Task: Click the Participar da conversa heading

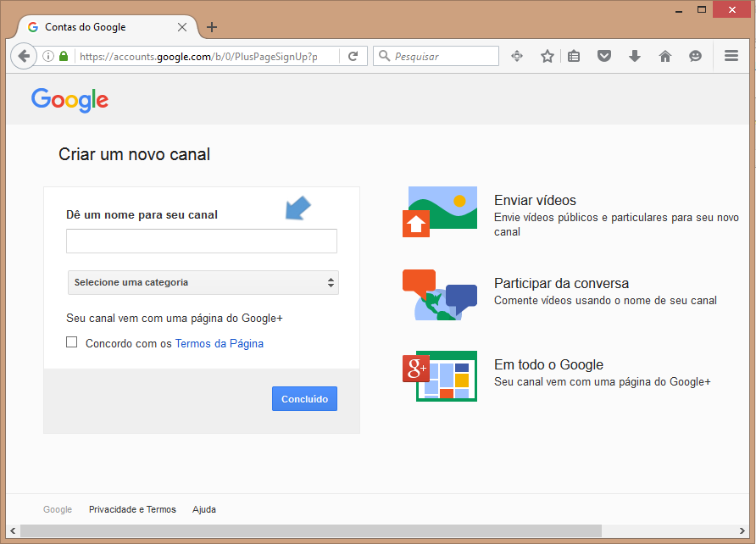Action: (562, 283)
